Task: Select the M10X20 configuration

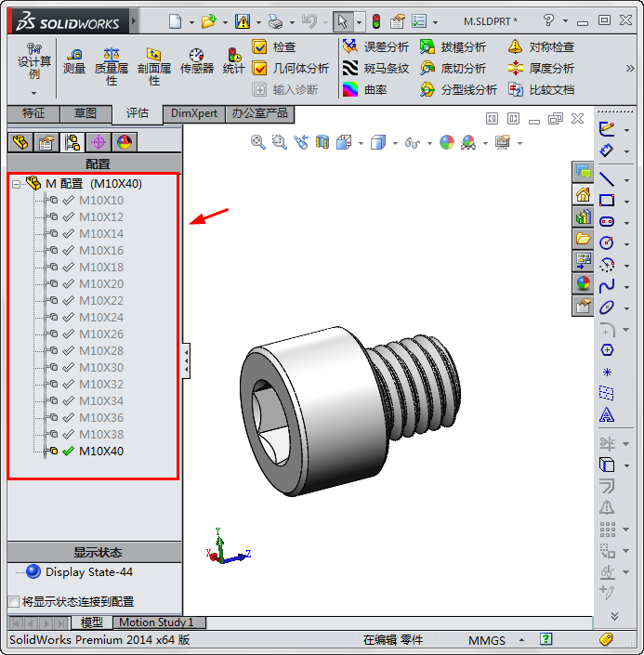Action: (100, 283)
